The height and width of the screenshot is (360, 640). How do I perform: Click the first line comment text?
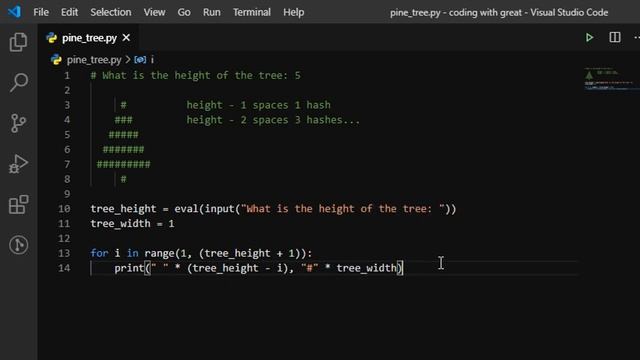pyautogui.click(x=196, y=76)
